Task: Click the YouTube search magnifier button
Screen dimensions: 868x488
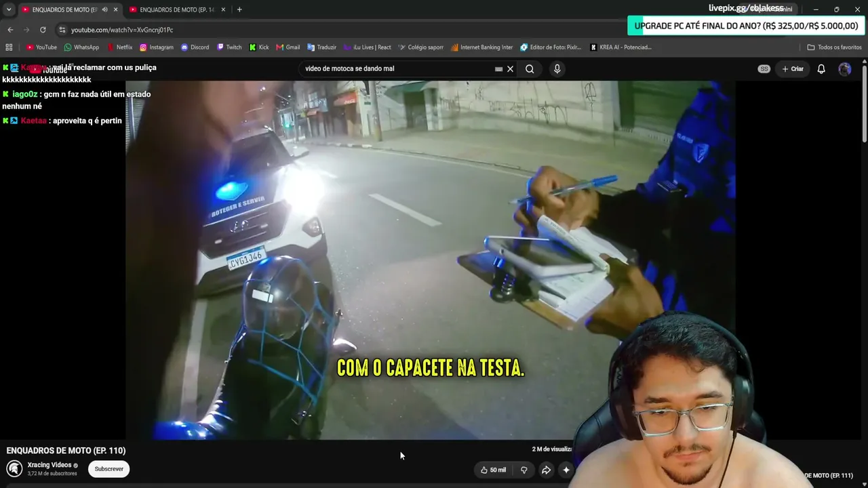Action: [x=530, y=68]
